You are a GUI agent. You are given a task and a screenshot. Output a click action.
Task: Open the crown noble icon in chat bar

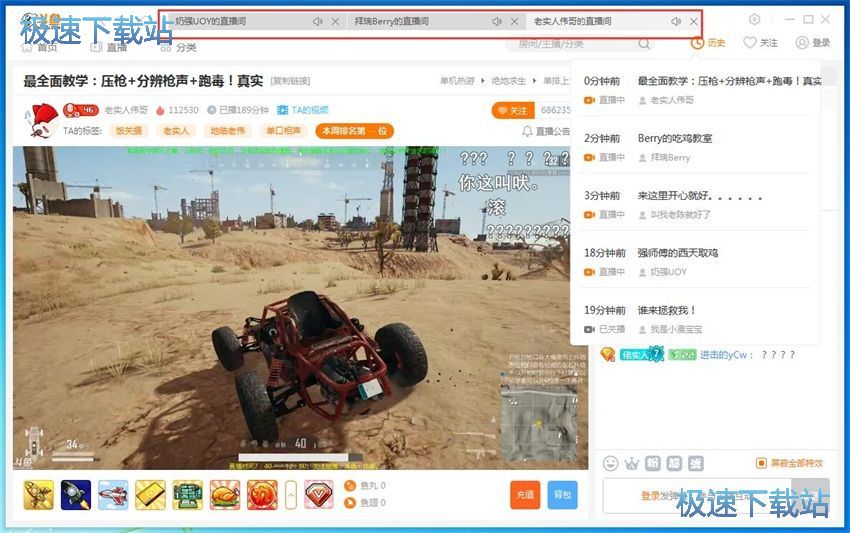tap(632, 464)
